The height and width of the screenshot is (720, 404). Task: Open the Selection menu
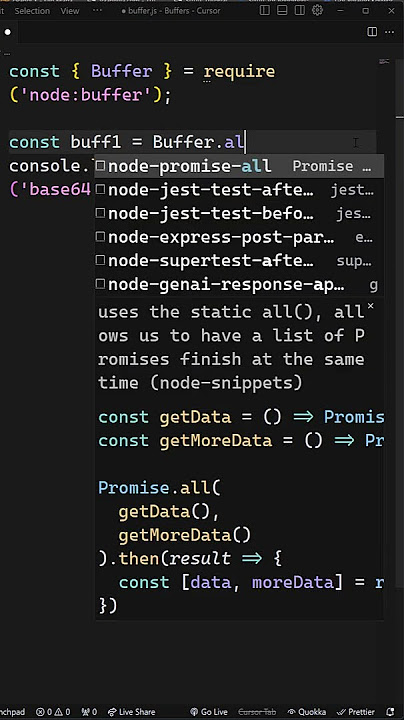pyautogui.click(x=32, y=11)
